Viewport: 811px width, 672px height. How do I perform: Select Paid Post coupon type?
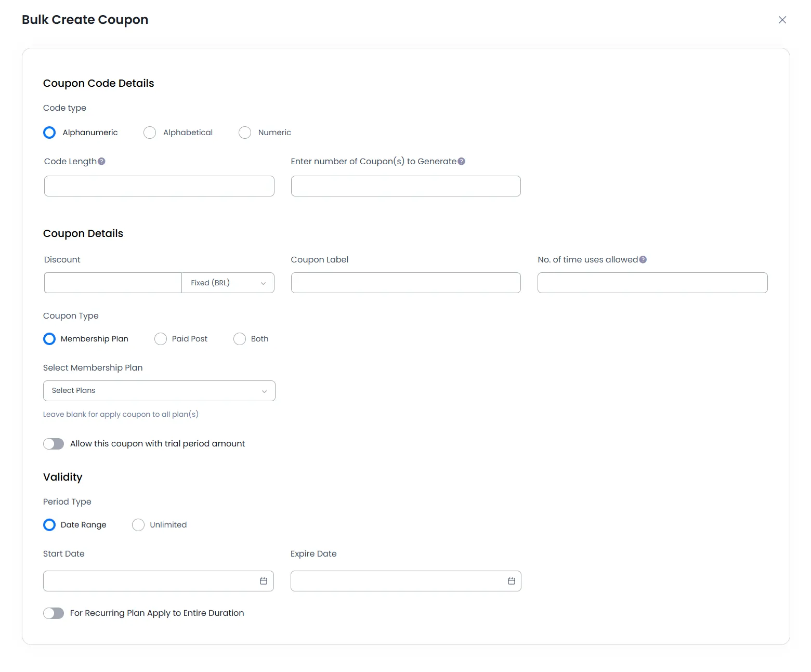(161, 339)
